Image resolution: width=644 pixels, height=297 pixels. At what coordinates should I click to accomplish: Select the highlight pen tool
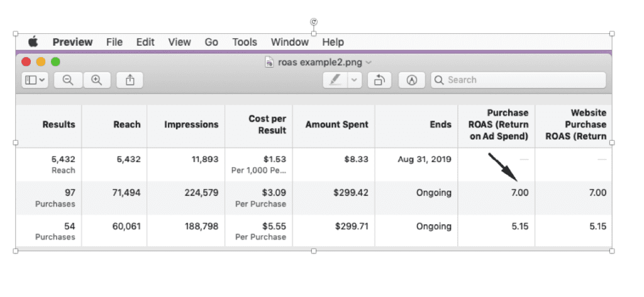click(335, 80)
